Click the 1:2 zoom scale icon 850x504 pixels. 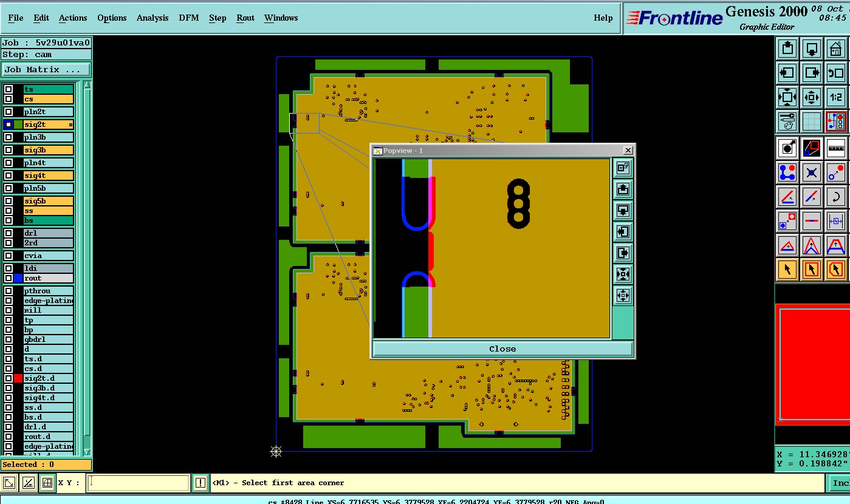[x=836, y=97]
